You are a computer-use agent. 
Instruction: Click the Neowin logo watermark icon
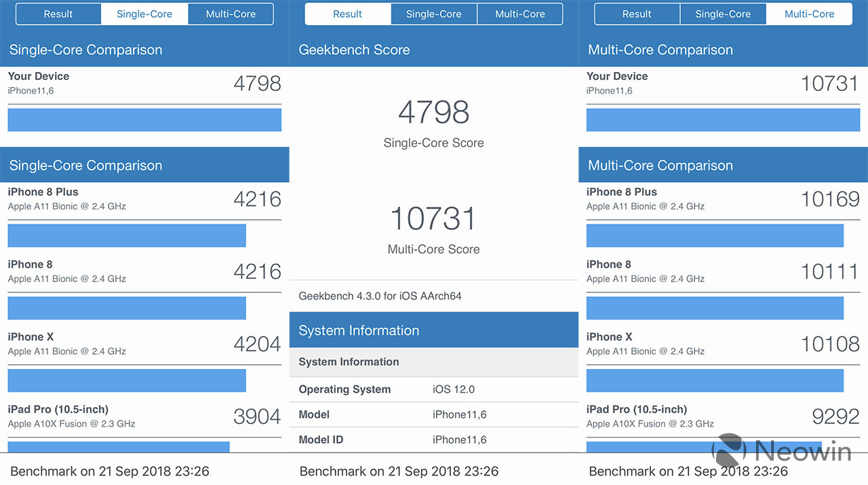coord(728,450)
